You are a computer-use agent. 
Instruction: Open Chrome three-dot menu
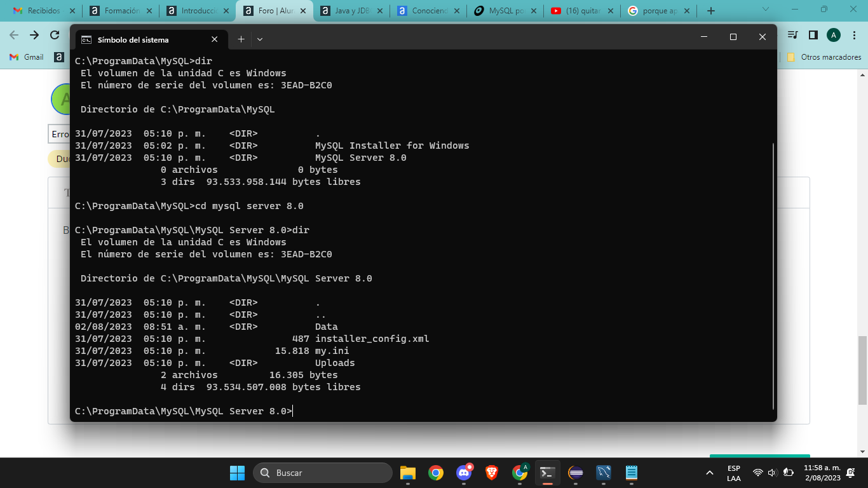click(x=855, y=35)
